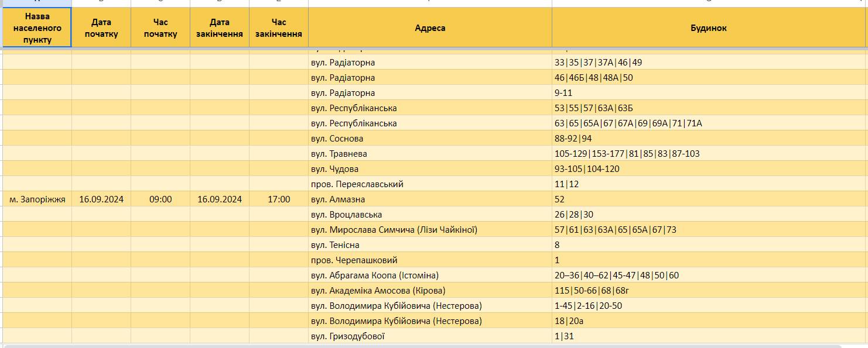Select the start time cell '09:00'

coord(160,199)
